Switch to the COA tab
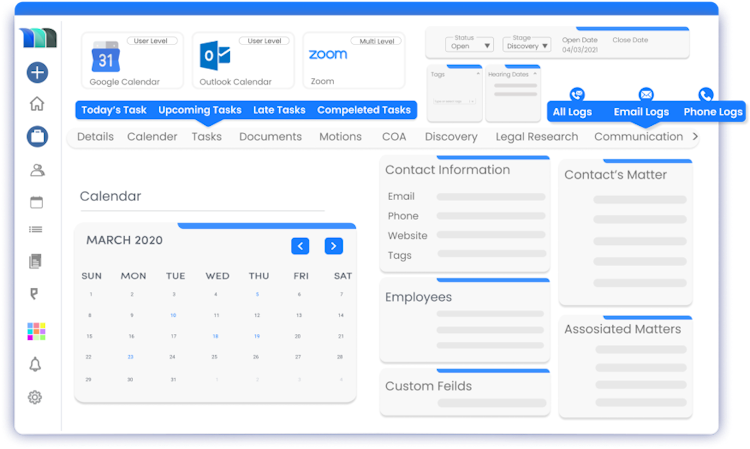 pyautogui.click(x=394, y=137)
